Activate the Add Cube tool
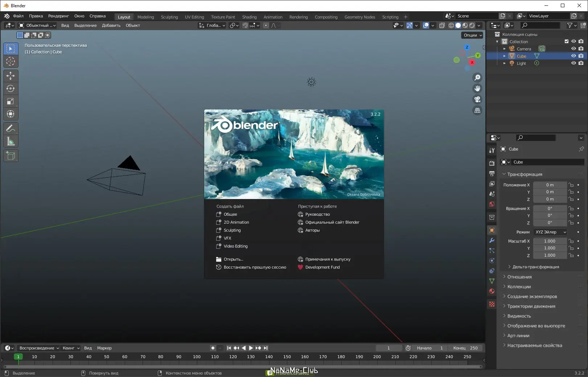This screenshot has width=588, height=377. point(11,156)
